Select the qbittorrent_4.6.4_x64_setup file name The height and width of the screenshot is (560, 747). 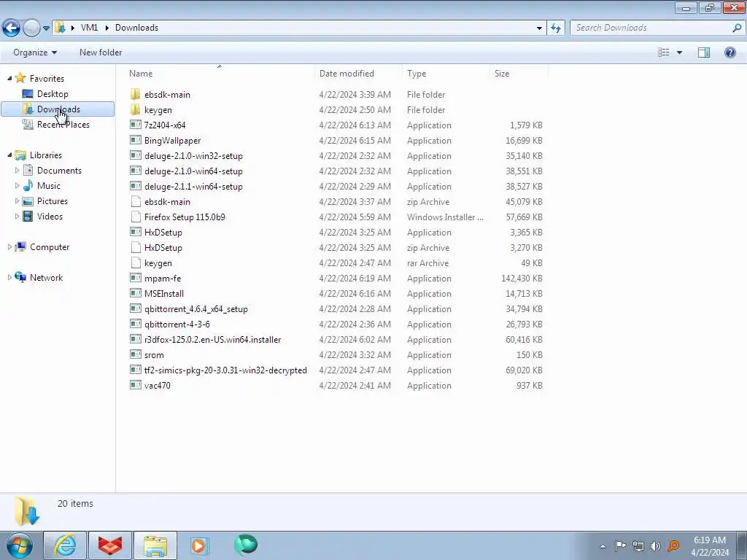tap(196, 309)
